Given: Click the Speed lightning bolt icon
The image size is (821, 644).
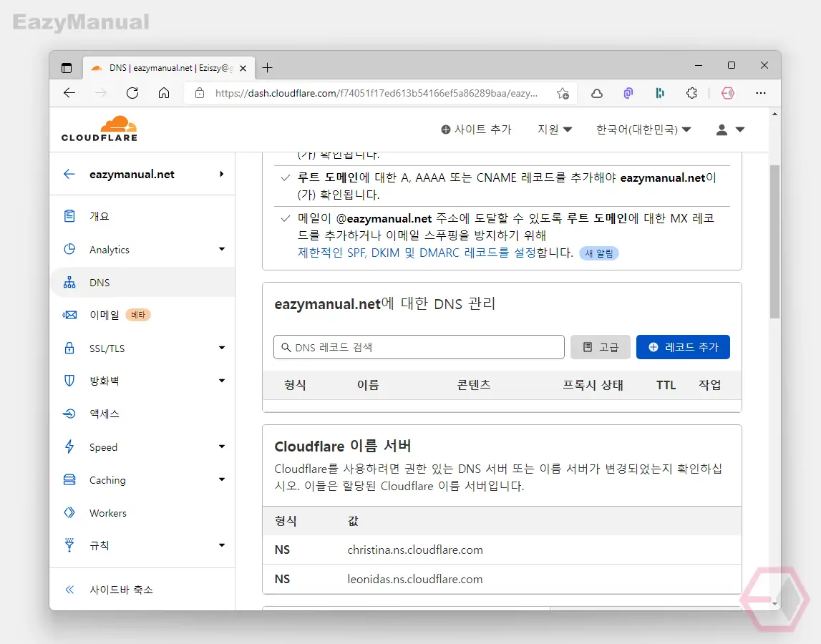Looking at the screenshot, I should (69, 447).
